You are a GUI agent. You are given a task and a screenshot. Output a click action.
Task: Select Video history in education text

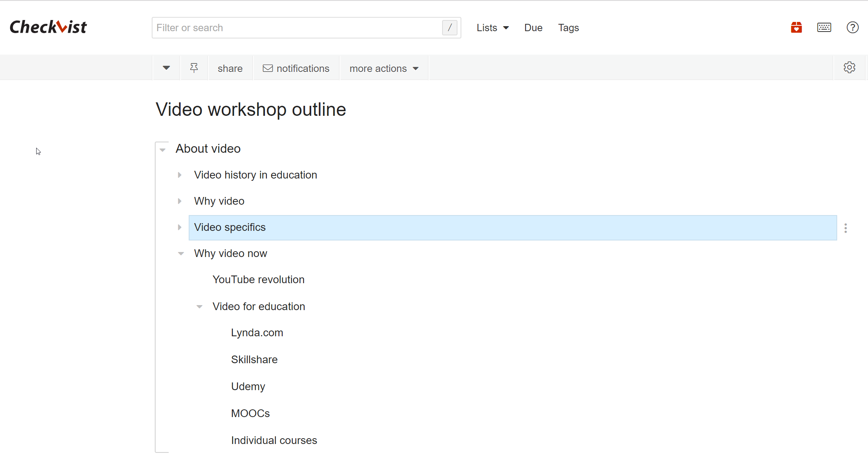point(255,175)
